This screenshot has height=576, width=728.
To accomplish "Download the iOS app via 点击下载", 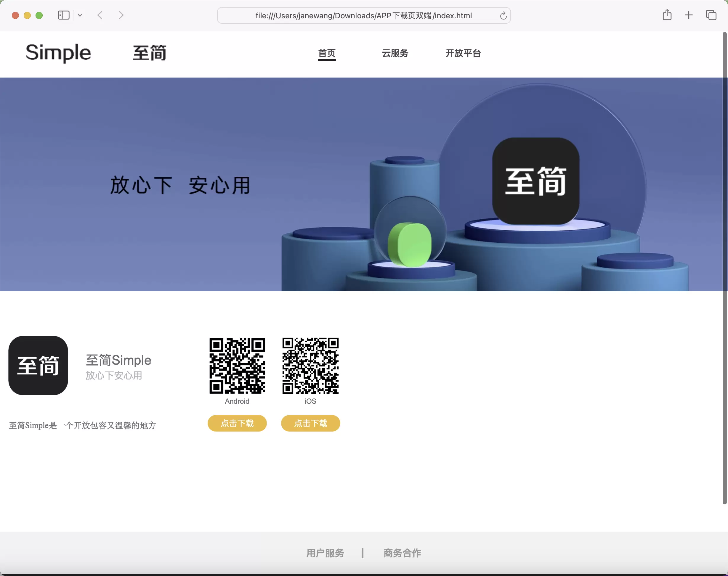I will 310,423.
